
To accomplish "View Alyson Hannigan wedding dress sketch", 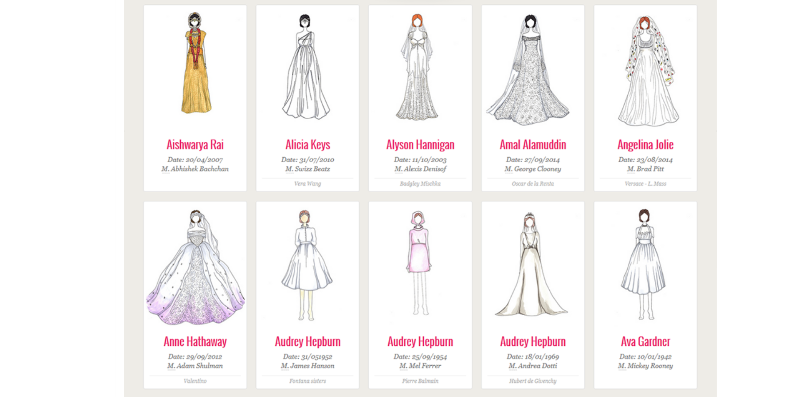I will [x=417, y=67].
